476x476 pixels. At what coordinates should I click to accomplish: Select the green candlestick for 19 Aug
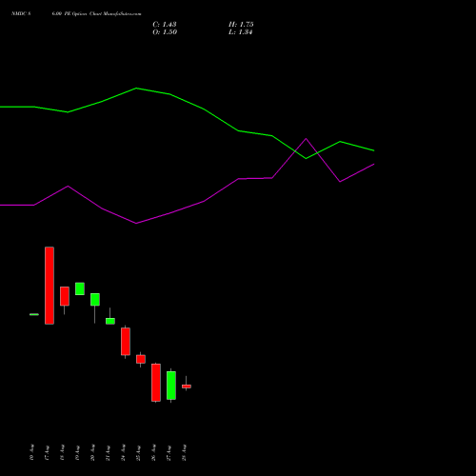pyautogui.click(x=80, y=288)
